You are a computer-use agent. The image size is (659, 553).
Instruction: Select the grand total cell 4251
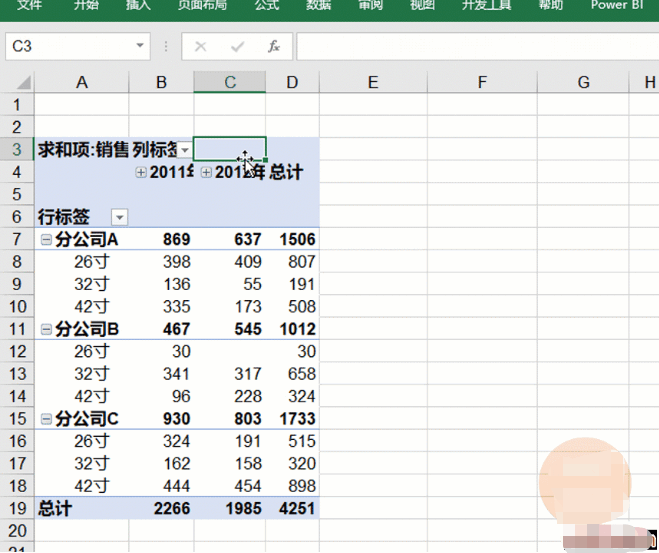(293, 508)
